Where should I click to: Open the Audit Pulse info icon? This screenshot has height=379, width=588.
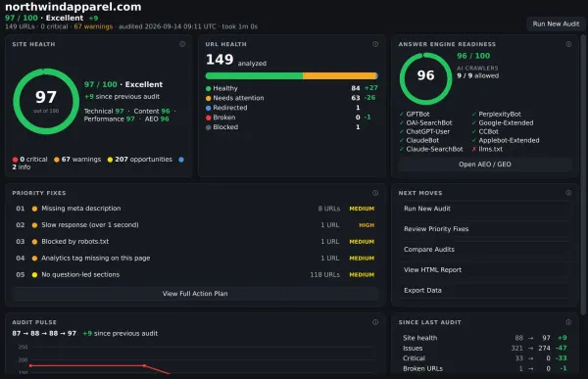point(375,322)
